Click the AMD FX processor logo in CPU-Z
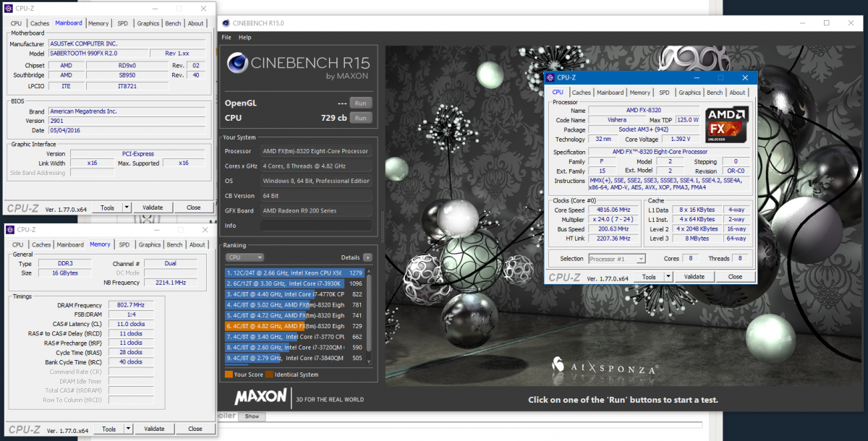 pyautogui.click(x=727, y=125)
